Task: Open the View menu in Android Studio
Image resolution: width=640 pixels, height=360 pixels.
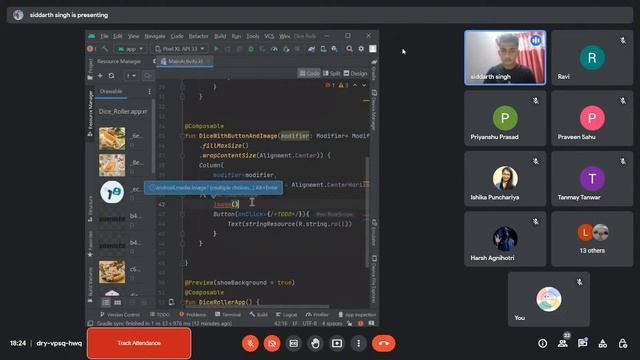Action: (x=133, y=36)
